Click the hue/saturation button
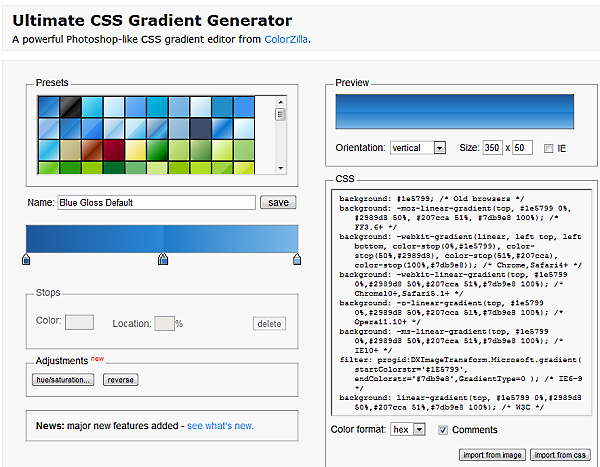This screenshot has width=600, height=467. pyautogui.click(x=65, y=380)
